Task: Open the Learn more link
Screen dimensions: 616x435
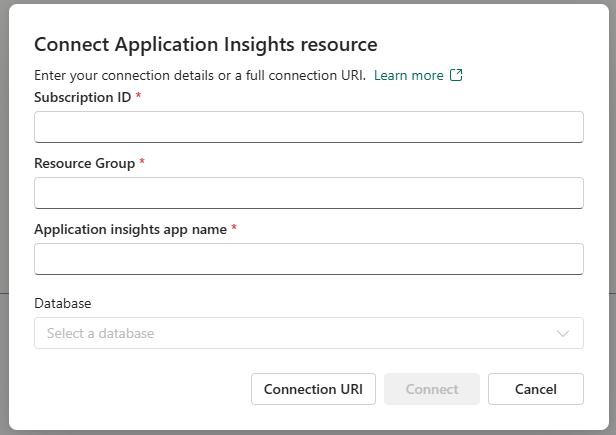Action: pyautogui.click(x=408, y=76)
